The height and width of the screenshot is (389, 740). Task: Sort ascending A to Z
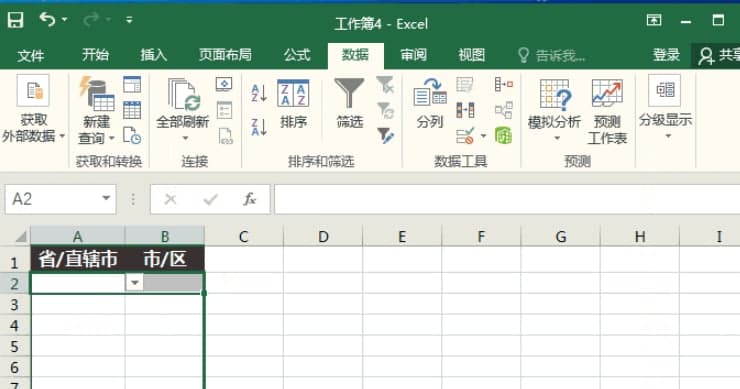click(259, 93)
